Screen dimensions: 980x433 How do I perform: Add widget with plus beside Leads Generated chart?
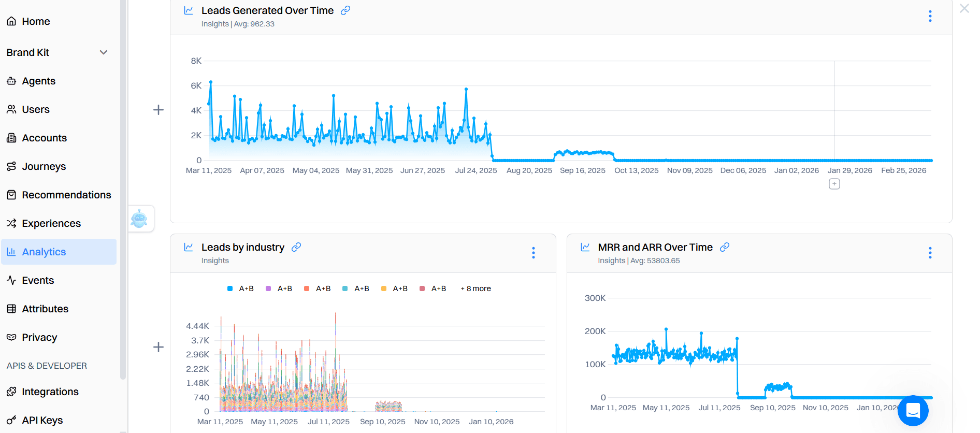(x=158, y=110)
